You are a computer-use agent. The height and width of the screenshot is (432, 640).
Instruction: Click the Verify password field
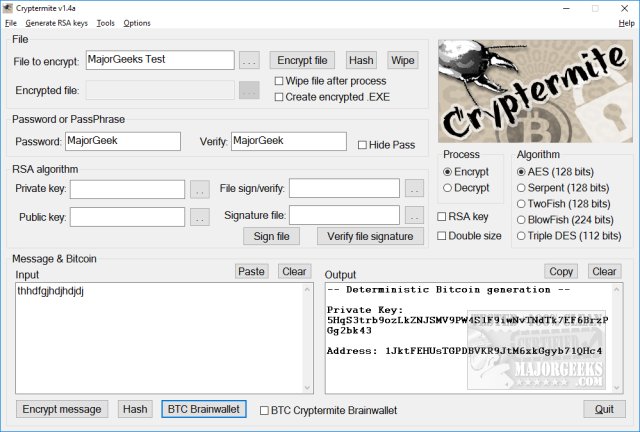point(289,141)
